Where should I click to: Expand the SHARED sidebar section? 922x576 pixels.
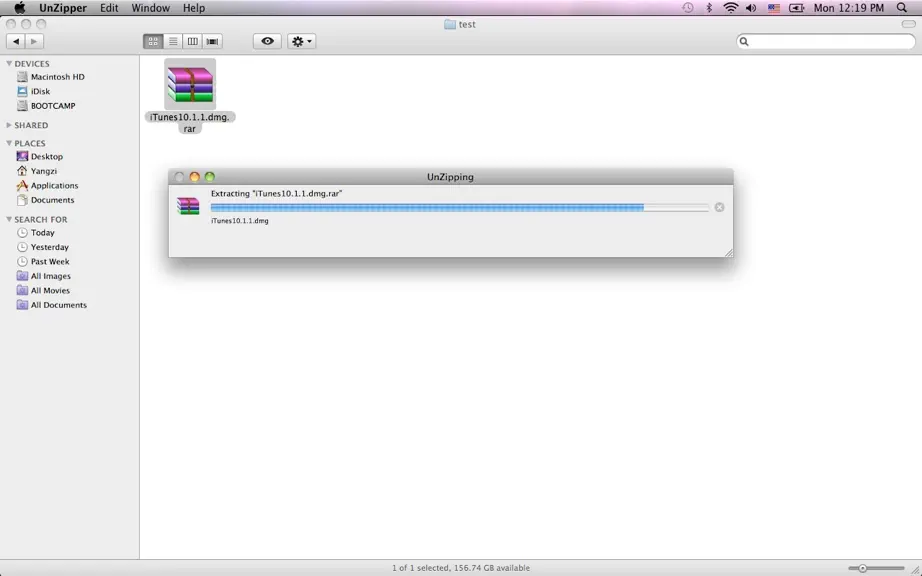[9, 125]
